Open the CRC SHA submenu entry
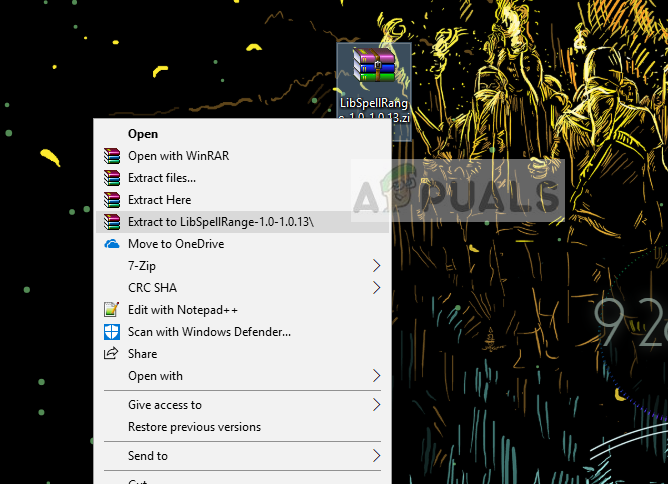This screenshot has width=668, height=484. pyautogui.click(x=242, y=288)
